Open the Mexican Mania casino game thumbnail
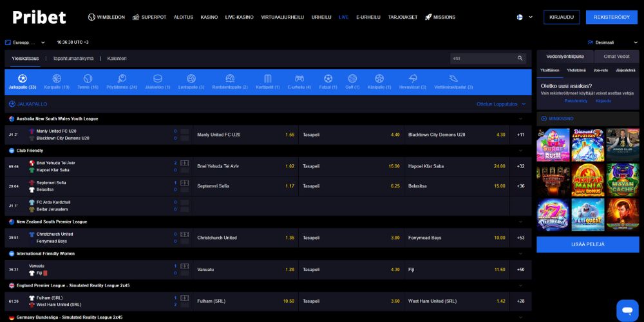Viewport: 644px width, 322px height. [588, 180]
